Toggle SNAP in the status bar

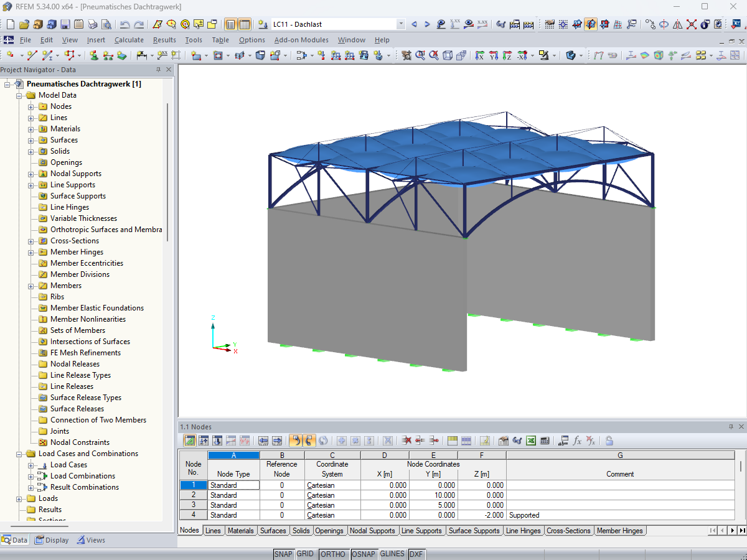pos(283,554)
